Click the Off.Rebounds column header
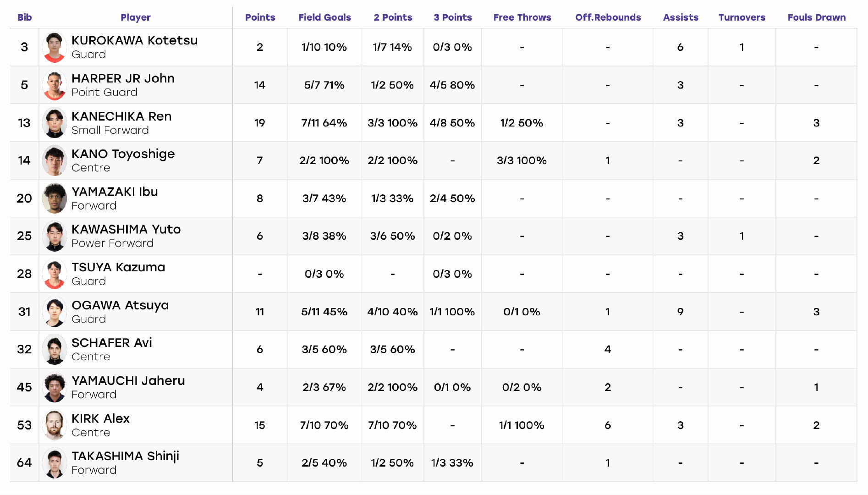The height and width of the screenshot is (495, 868). point(608,17)
